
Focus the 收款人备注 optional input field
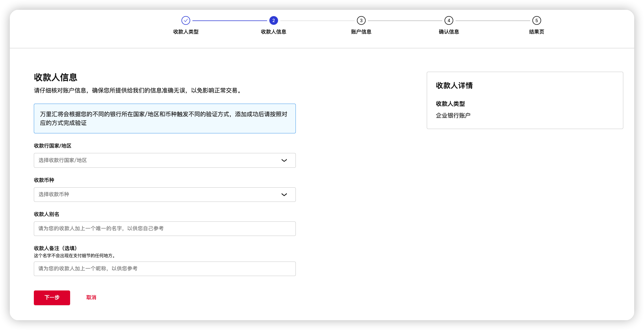(x=165, y=269)
